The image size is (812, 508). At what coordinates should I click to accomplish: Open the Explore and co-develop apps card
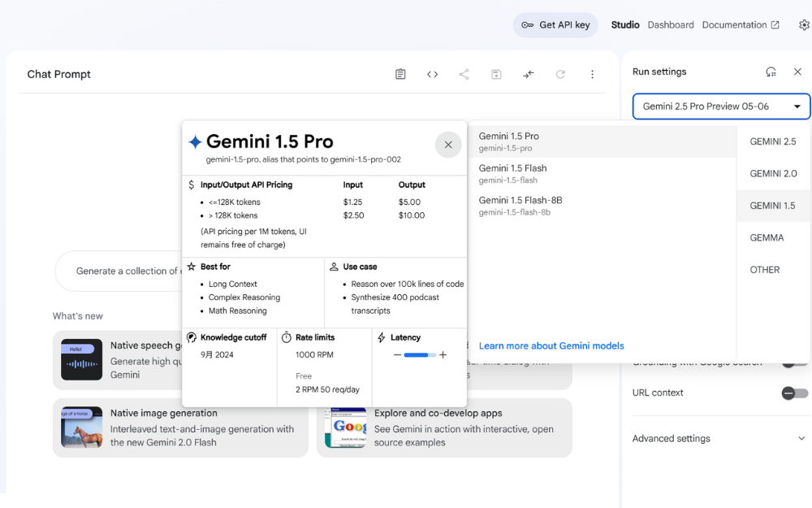pyautogui.click(x=444, y=428)
